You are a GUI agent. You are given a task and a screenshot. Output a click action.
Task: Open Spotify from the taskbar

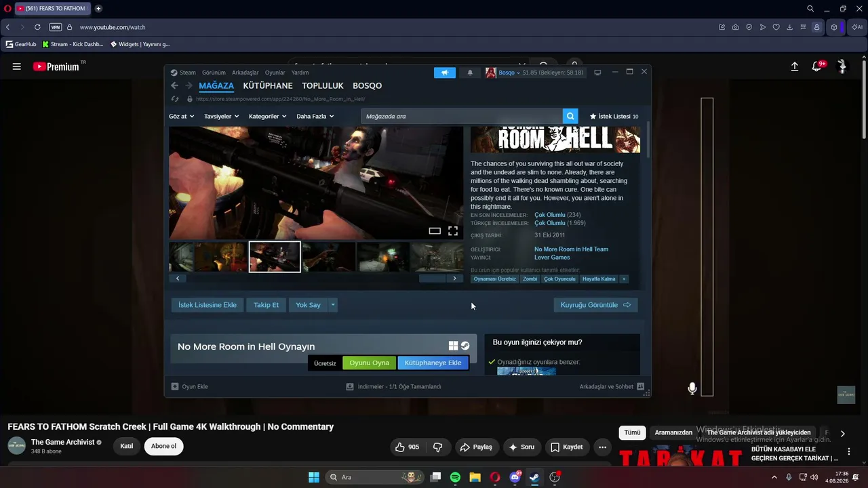click(455, 477)
